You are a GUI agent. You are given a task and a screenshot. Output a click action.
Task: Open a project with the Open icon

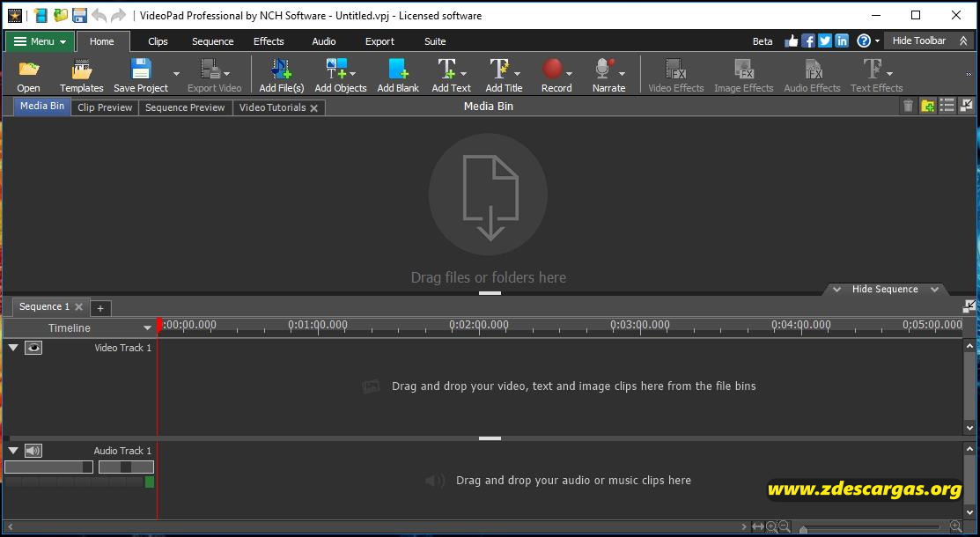pyautogui.click(x=28, y=69)
